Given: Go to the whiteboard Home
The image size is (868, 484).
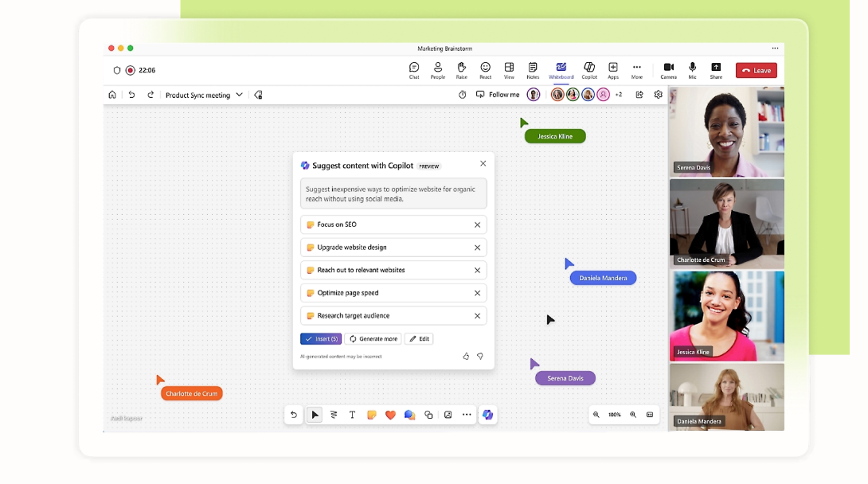Looking at the screenshot, I should 112,95.
